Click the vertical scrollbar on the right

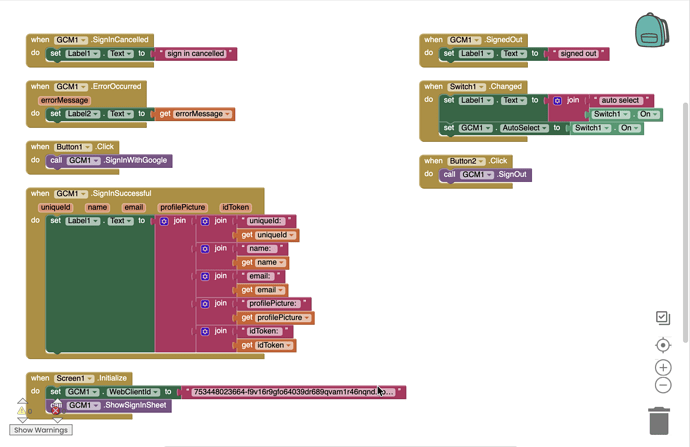pos(686,222)
